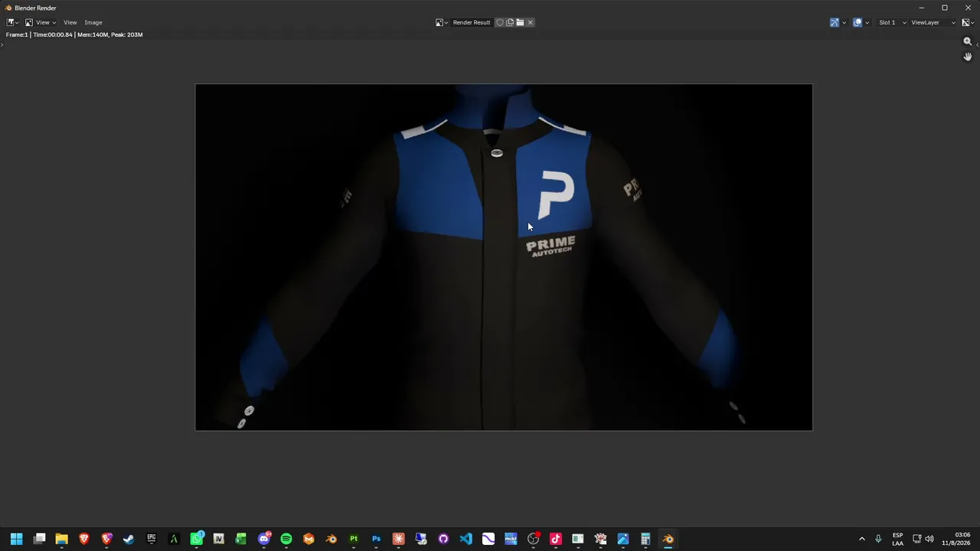Open the ESP LAA language switcher

pos(897,539)
